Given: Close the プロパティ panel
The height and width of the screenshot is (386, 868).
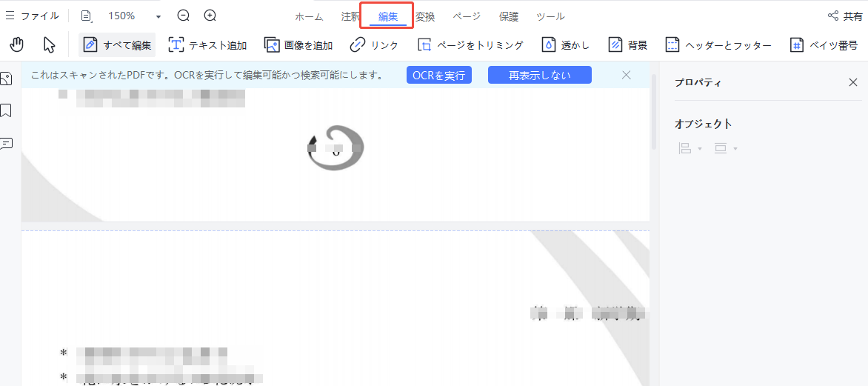Looking at the screenshot, I should coord(853,82).
